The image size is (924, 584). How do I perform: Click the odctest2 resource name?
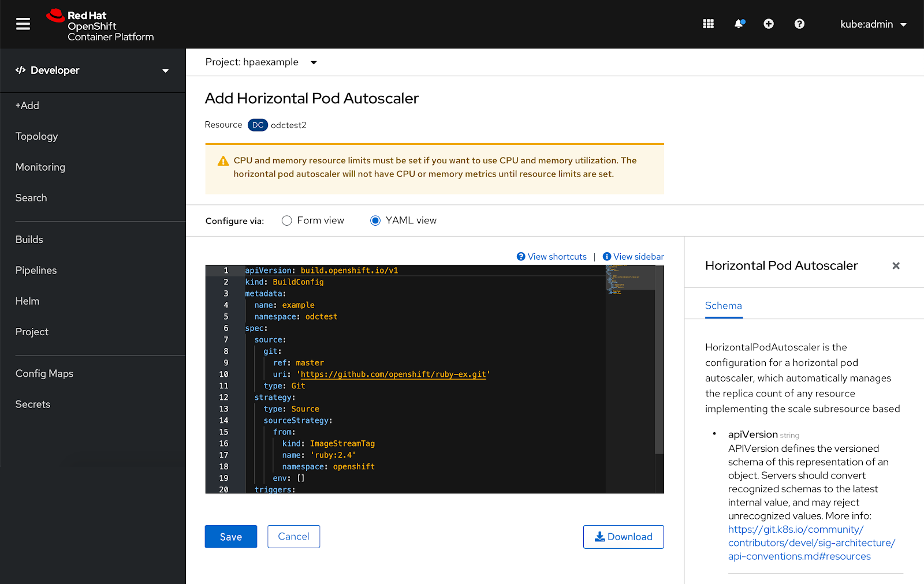point(289,125)
